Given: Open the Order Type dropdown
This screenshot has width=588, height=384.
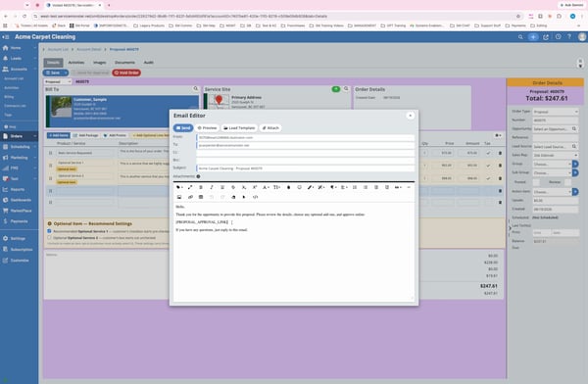Looking at the screenshot, I should 556,112.
